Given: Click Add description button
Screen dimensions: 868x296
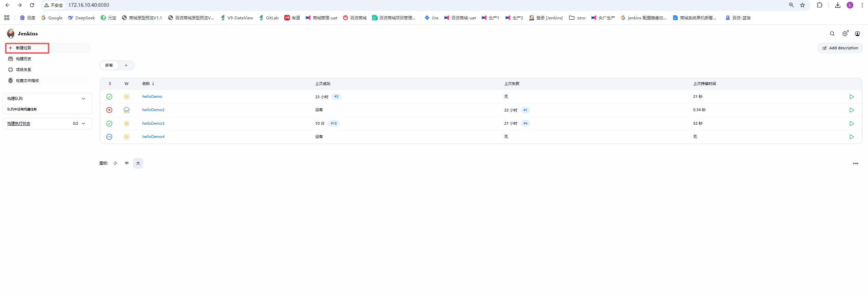Looking at the screenshot, I should 840,48.
